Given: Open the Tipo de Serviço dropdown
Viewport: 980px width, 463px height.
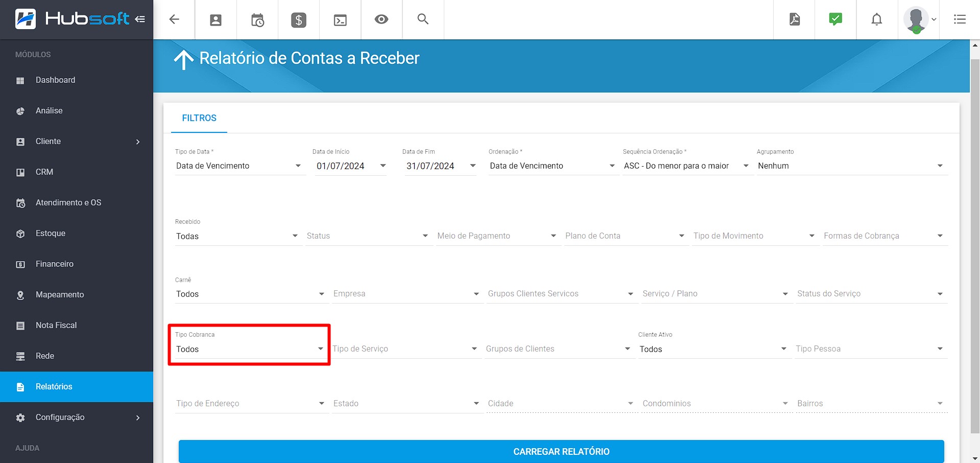Looking at the screenshot, I should pyautogui.click(x=407, y=349).
